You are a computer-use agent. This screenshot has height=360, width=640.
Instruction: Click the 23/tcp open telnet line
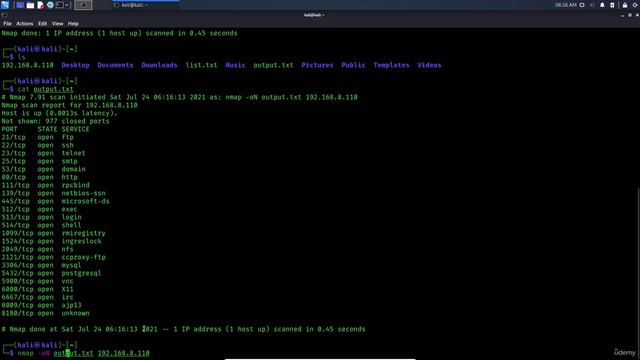(44, 153)
